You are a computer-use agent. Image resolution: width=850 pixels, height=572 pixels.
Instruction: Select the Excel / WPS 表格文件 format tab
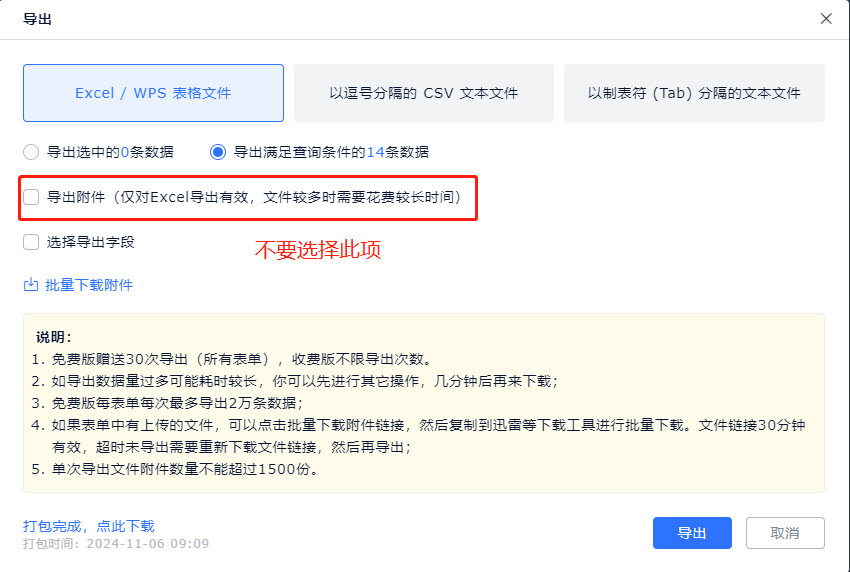coord(153,93)
